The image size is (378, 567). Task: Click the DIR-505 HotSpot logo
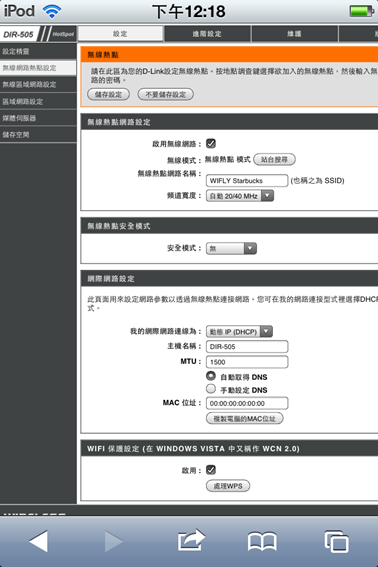[x=38, y=34]
